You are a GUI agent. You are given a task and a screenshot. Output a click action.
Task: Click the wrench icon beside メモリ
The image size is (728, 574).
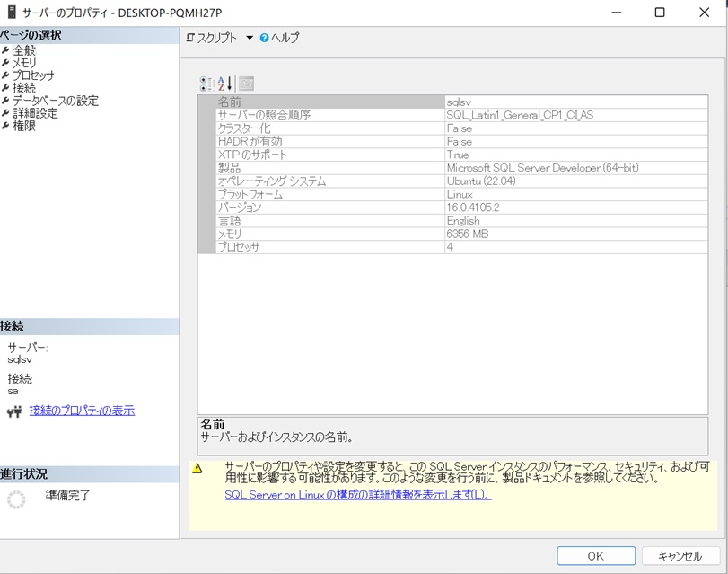5,62
